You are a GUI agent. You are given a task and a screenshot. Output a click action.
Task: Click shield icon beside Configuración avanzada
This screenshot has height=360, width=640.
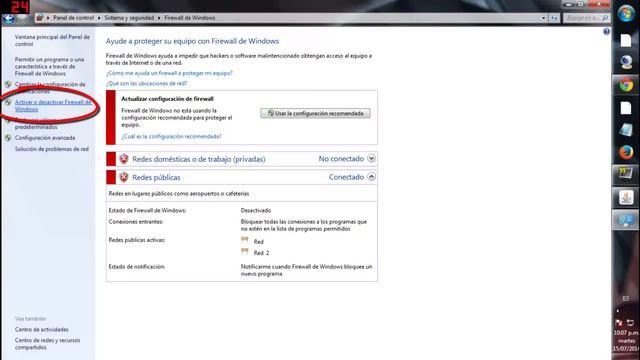click(x=8, y=138)
